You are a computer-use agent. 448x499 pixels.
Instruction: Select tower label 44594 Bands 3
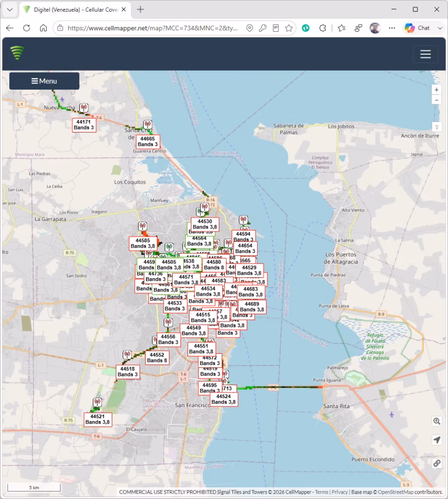click(243, 236)
